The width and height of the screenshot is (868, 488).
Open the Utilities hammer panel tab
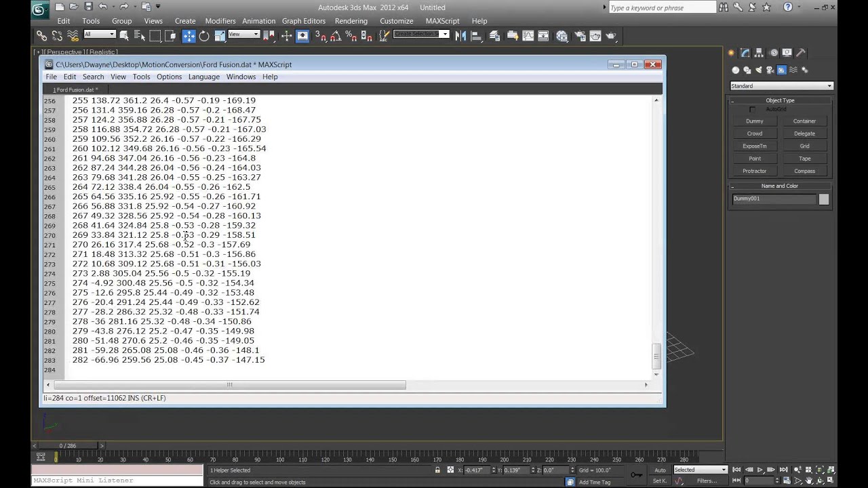pos(801,52)
